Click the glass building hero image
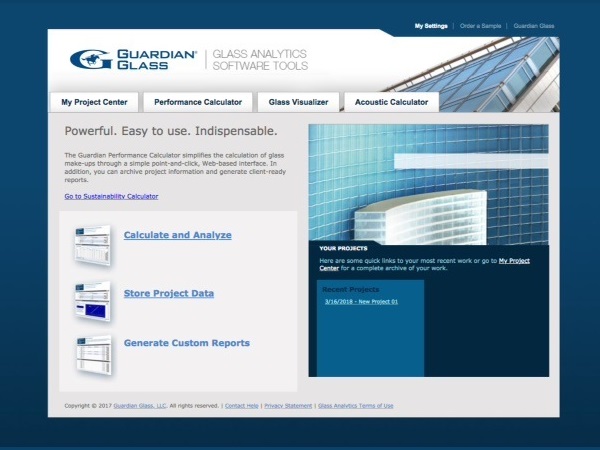 (429, 184)
